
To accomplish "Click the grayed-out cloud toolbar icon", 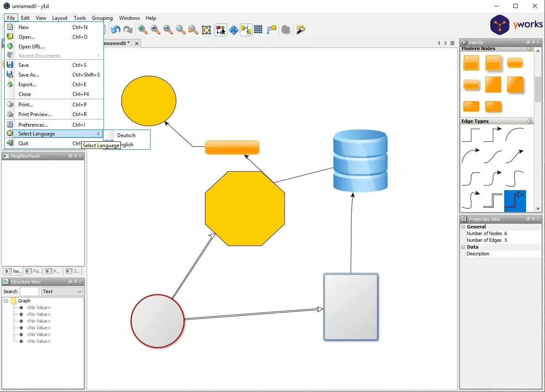I will 286,29.
